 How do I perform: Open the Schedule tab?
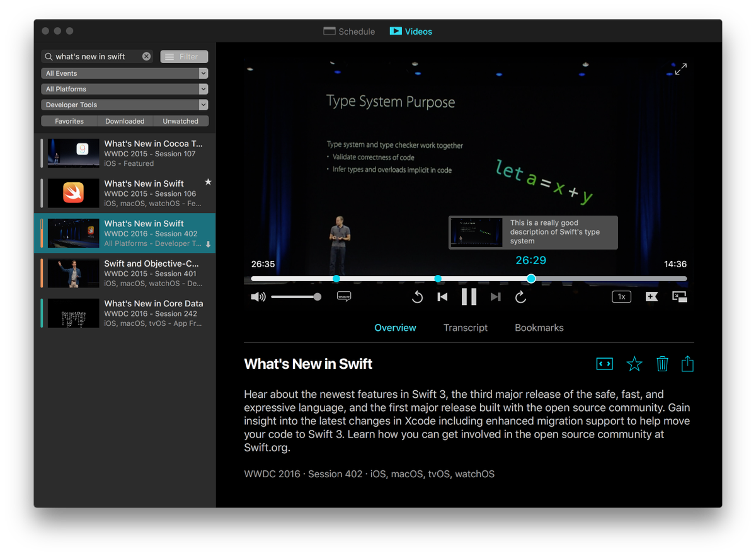349,32
